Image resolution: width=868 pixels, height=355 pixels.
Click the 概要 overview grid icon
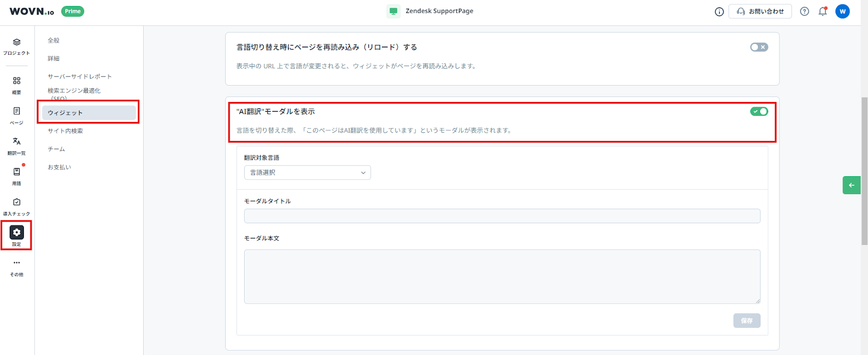(x=16, y=84)
